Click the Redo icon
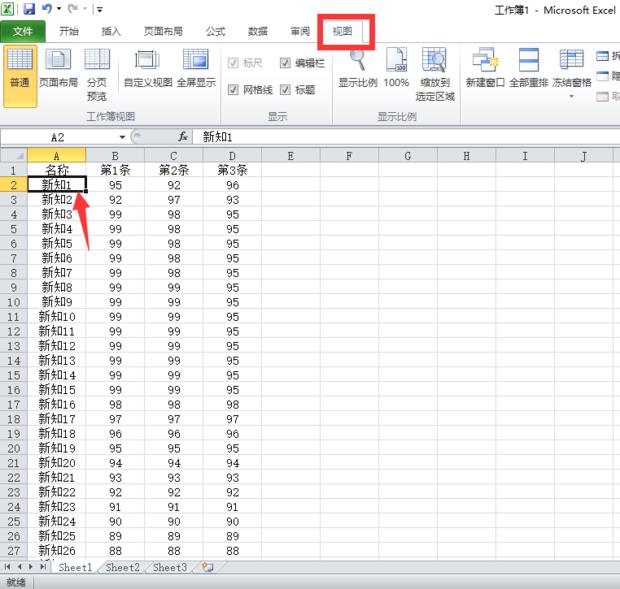This screenshot has height=589, width=620. pyautogui.click(x=73, y=9)
